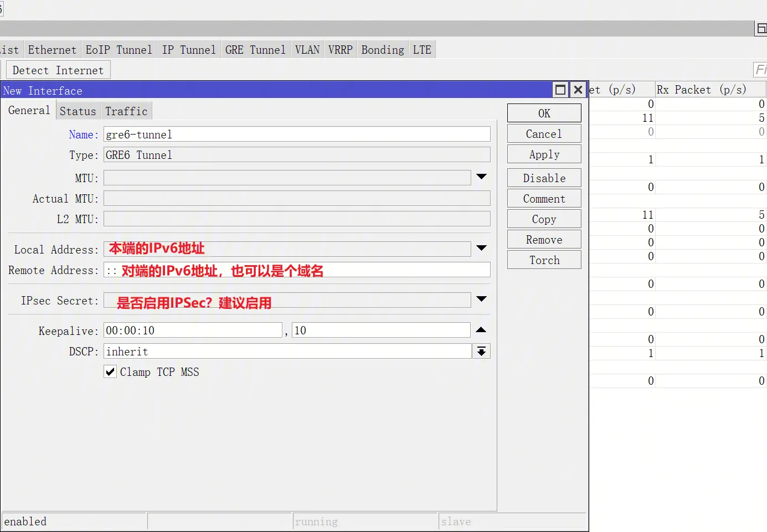The height and width of the screenshot is (532, 767).
Task: Expand the IPsec Secret field arrow
Action: pos(481,299)
